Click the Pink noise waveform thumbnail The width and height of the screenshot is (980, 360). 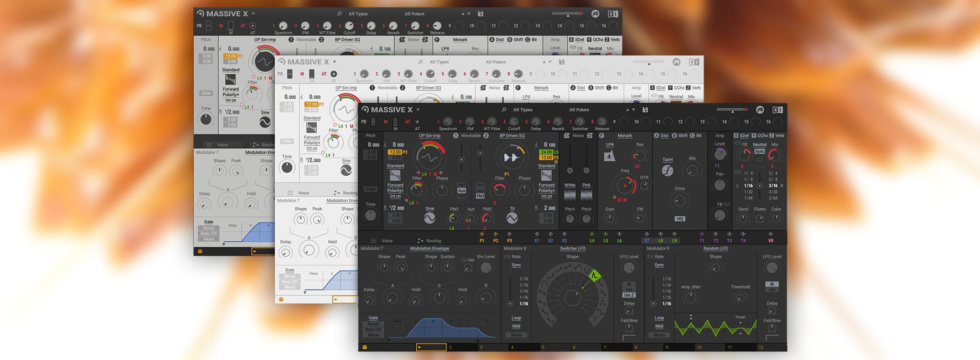[x=586, y=195]
